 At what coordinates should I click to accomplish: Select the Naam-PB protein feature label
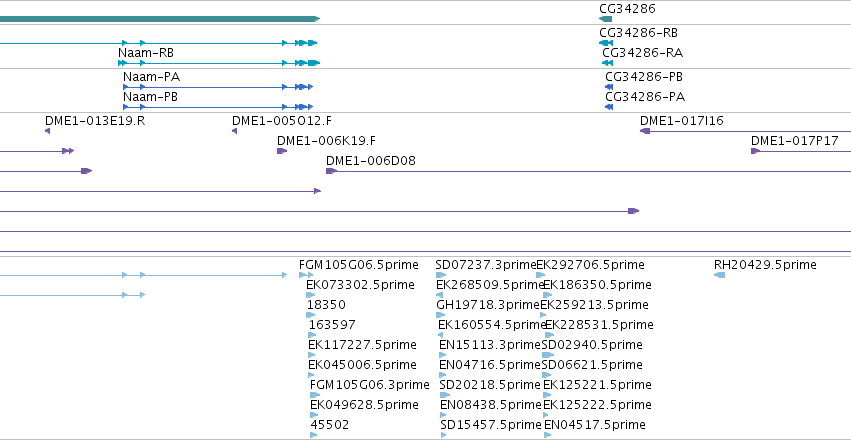pyautogui.click(x=150, y=97)
